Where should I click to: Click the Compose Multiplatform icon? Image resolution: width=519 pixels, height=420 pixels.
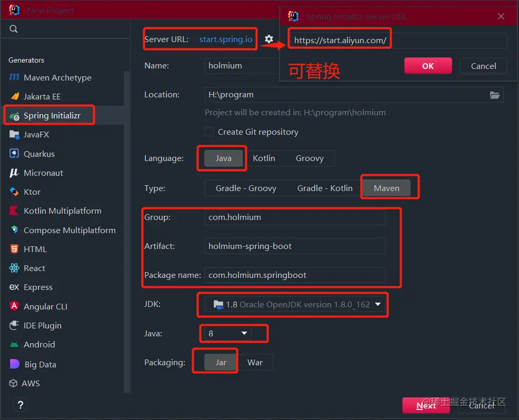point(14,229)
